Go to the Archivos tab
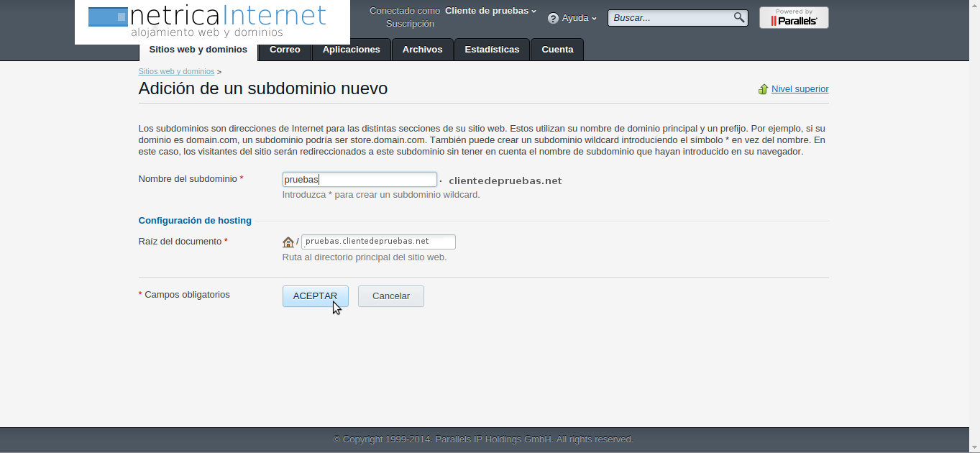The image size is (980, 453). click(422, 50)
